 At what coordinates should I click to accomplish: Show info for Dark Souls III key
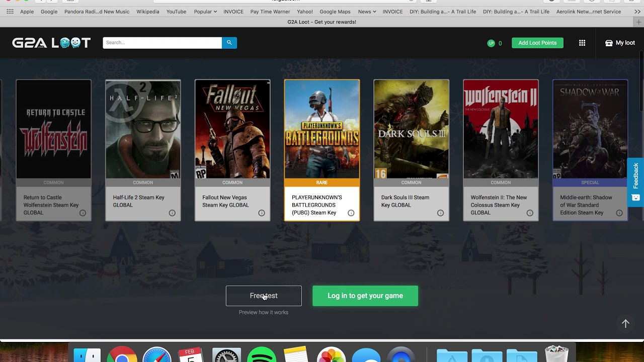pyautogui.click(x=440, y=213)
